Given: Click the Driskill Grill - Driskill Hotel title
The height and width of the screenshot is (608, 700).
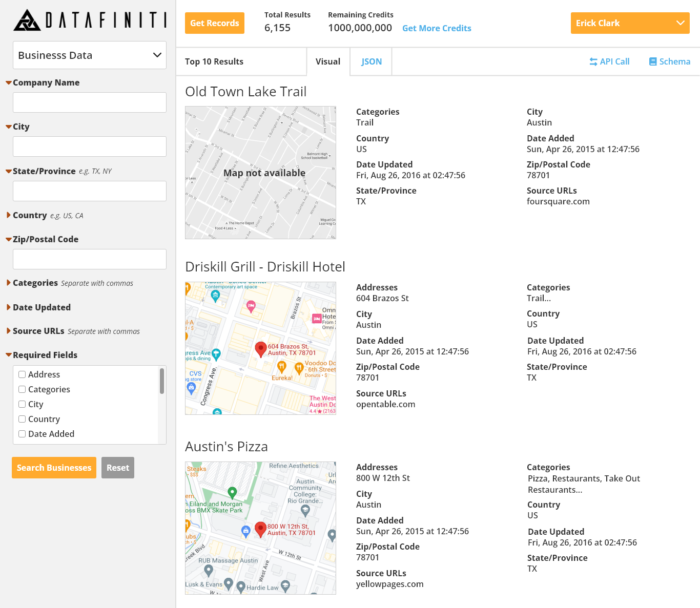Looking at the screenshot, I should coord(265,267).
